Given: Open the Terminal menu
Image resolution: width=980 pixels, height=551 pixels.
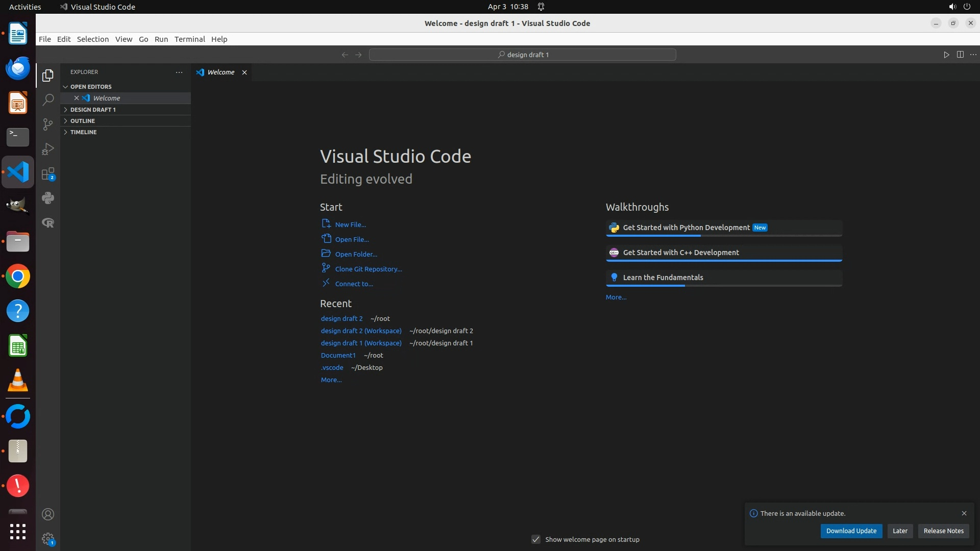Looking at the screenshot, I should 189,39.
